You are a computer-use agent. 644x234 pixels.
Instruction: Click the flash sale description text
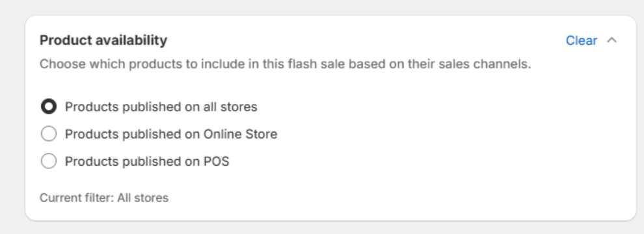286,64
